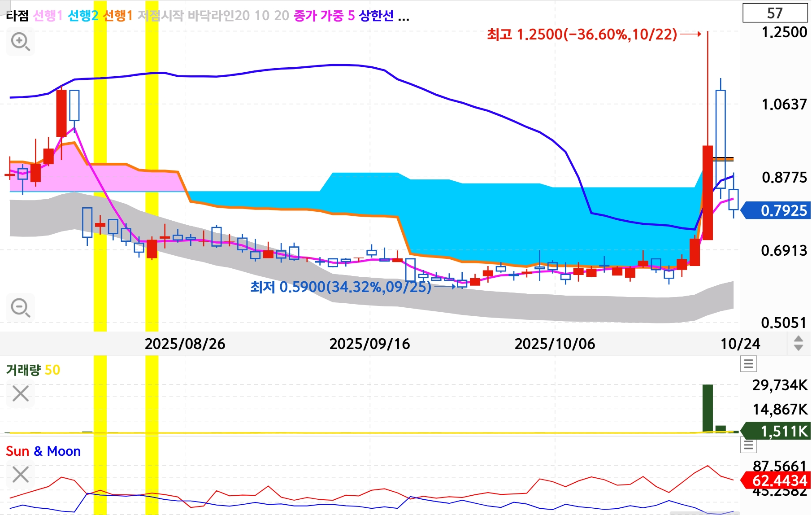Click the large red candle at 10/22
Screen dimensions: 812x515
coord(708,193)
